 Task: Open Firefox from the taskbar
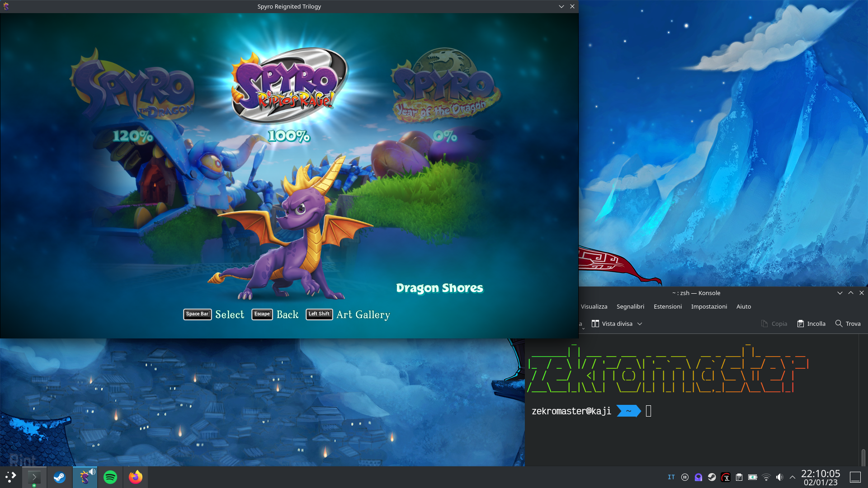tap(136, 477)
